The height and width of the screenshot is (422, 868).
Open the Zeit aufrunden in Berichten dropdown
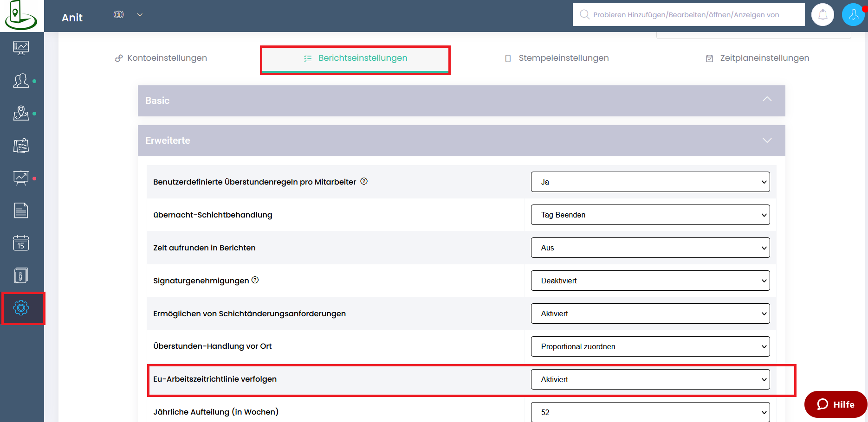point(650,248)
